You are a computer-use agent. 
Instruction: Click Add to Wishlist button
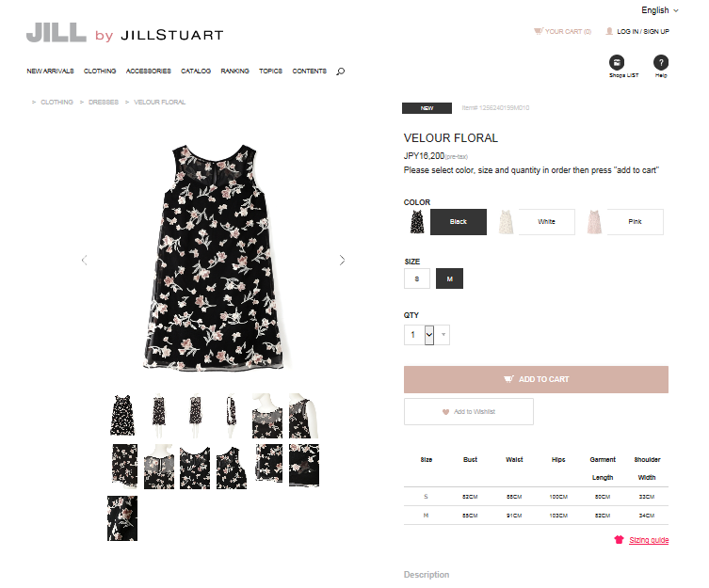(469, 411)
